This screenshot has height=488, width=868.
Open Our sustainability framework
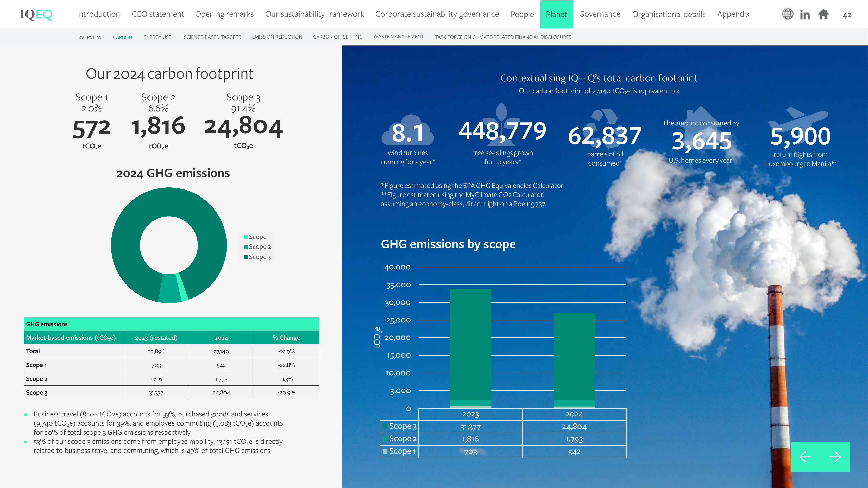coord(315,14)
